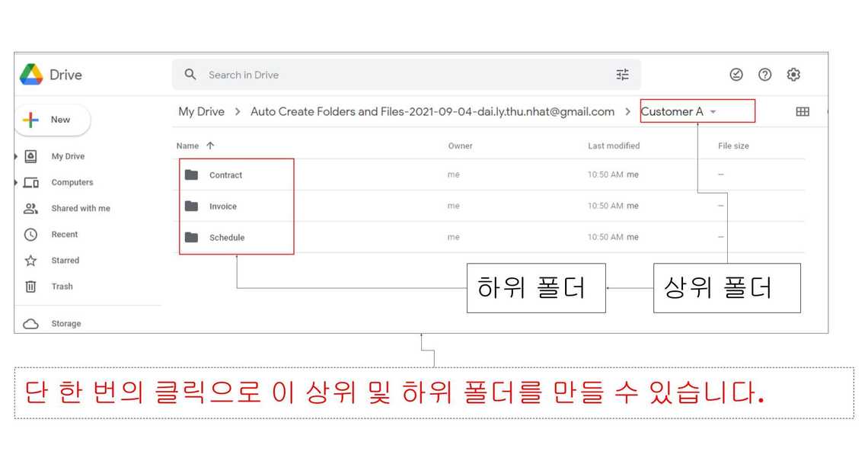Open the Recent files section
The image size is (868, 474).
click(x=64, y=235)
